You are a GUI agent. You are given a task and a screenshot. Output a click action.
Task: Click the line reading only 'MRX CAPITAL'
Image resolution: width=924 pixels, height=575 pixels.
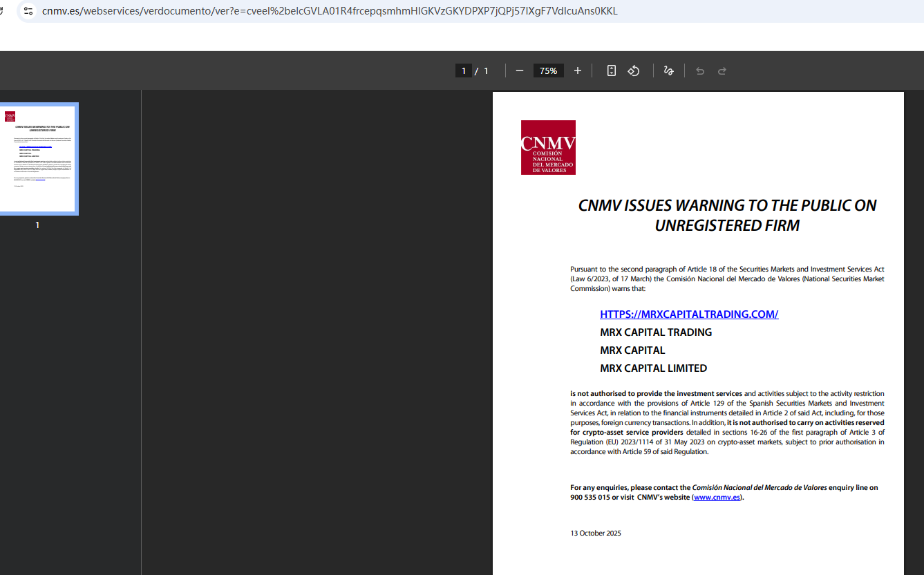[x=632, y=350]
